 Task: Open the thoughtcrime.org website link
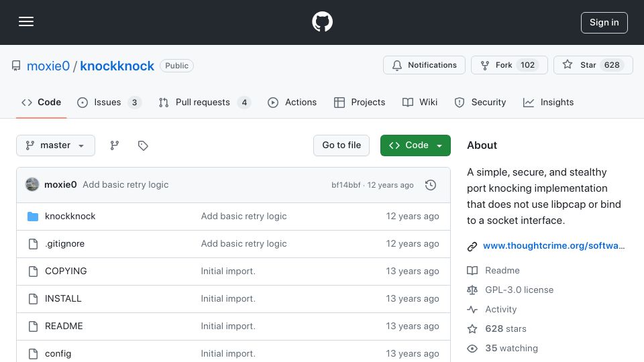[x=553, y=245]
